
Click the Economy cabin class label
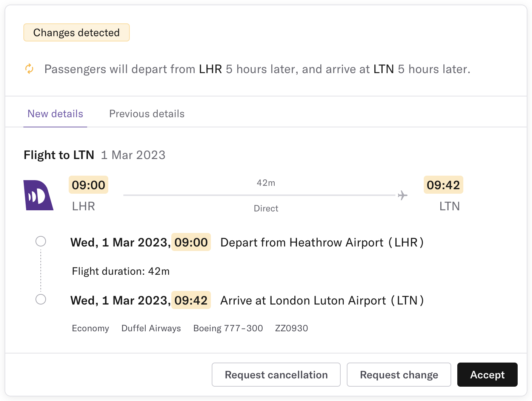click(x=91, y=328)
